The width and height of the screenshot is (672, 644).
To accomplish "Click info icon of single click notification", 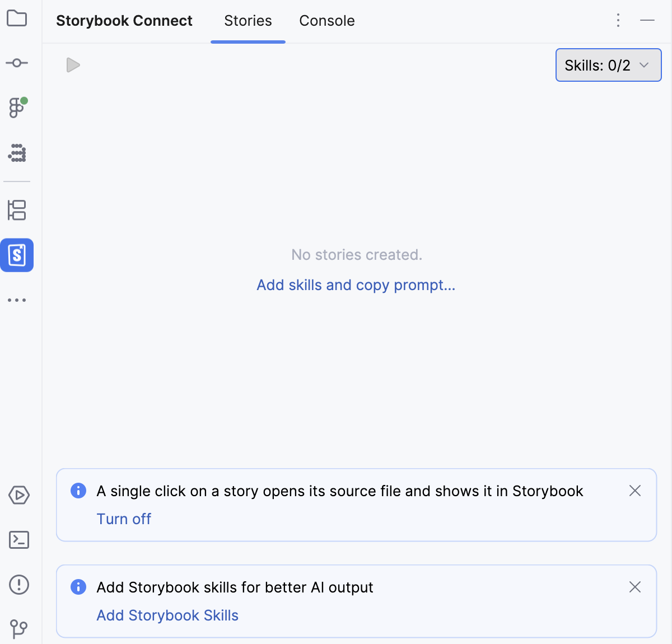I will (78, 491).
